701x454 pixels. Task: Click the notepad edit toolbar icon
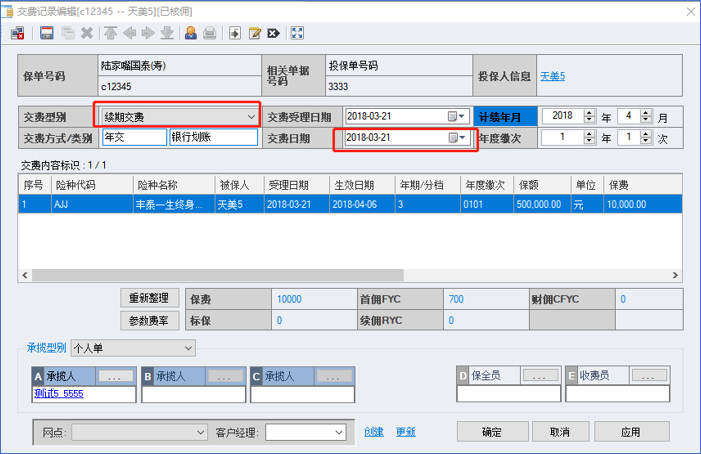tap(254, 33)
